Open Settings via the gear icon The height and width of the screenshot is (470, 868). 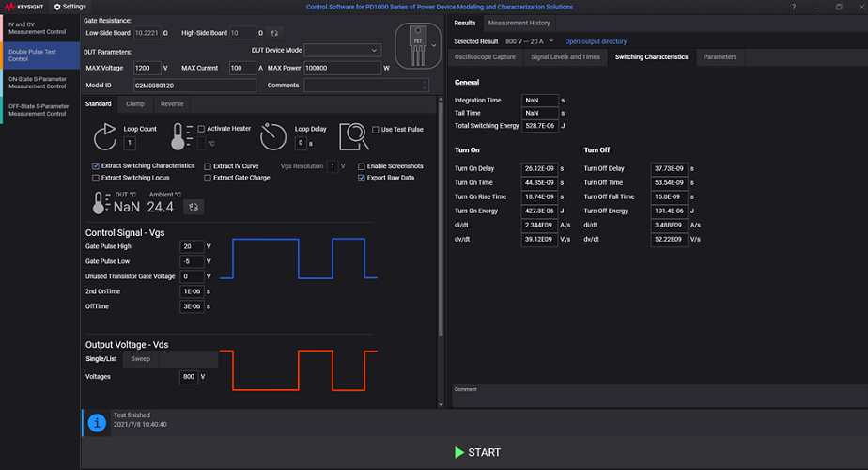pyautogui.click(x=57, y=7)
